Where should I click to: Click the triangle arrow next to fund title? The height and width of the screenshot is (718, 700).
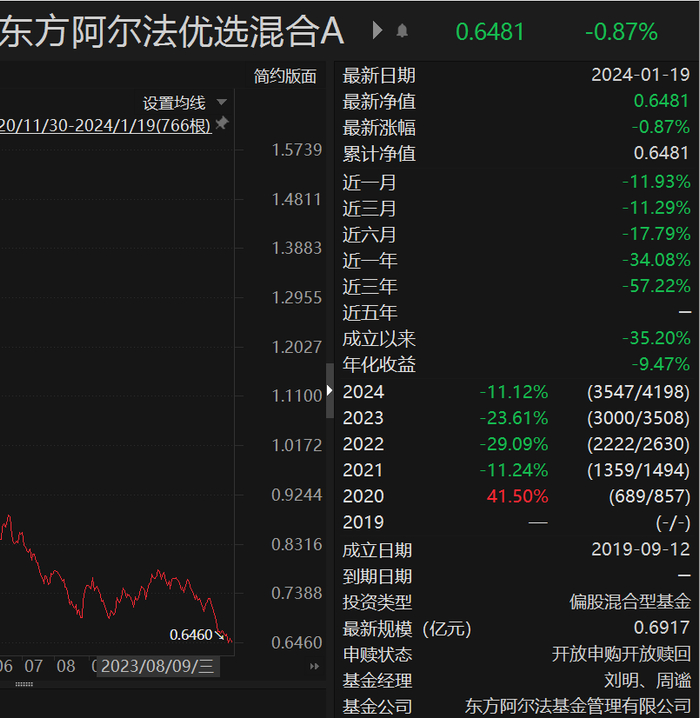(x=377, y=30)
